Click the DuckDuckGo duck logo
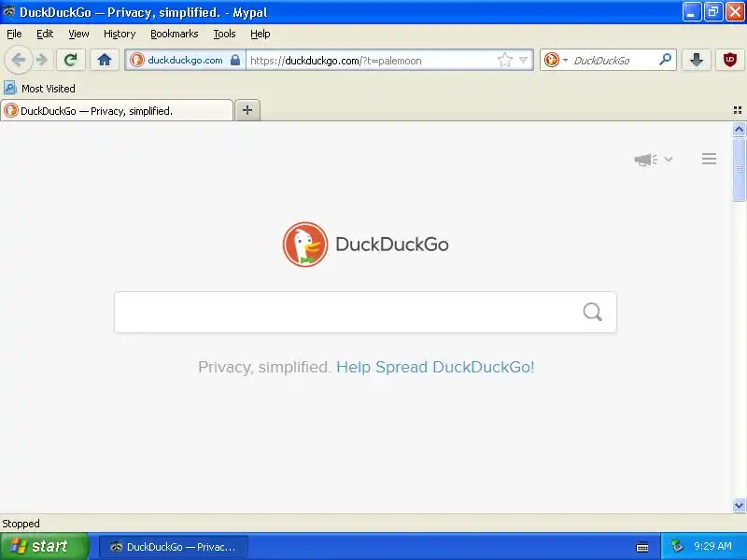 point(305,245)
